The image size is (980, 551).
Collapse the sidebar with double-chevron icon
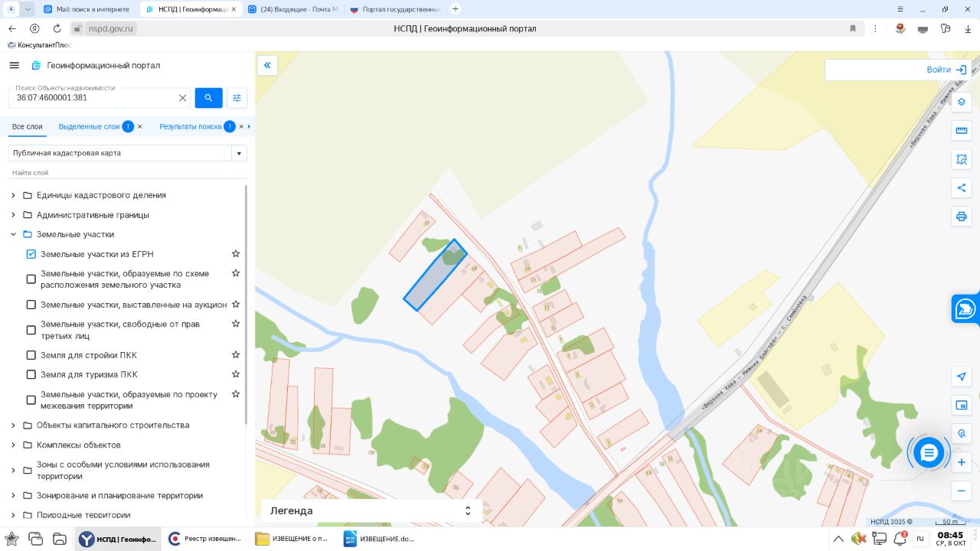[267, 66]
